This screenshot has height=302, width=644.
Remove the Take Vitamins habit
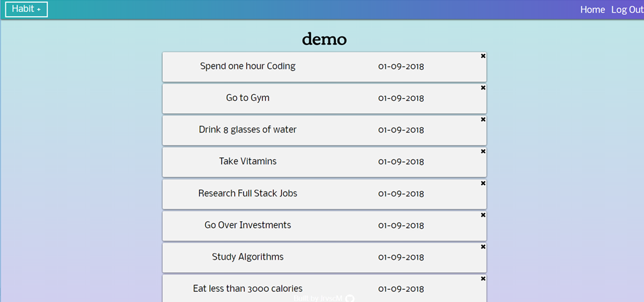click(x=483, y=152)
